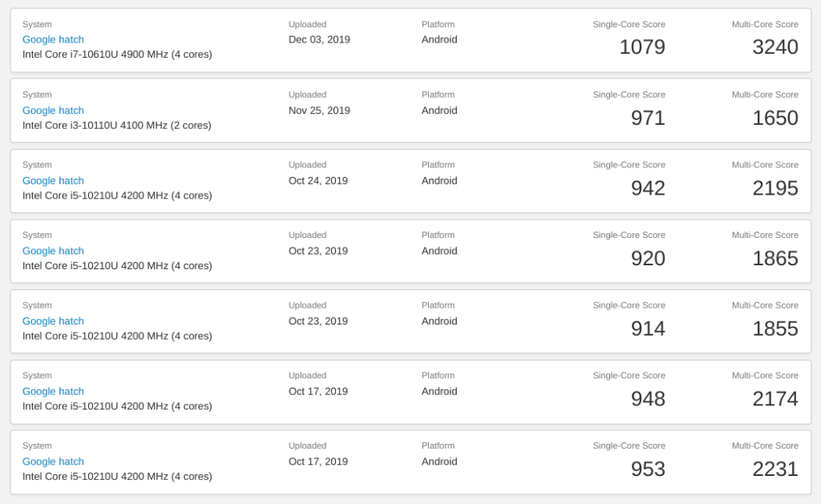The width and height of the screenshot is (821, 504).
Task: Open Google hatch link dated Dec 03, 2019
Action: (x=53, y=40)
